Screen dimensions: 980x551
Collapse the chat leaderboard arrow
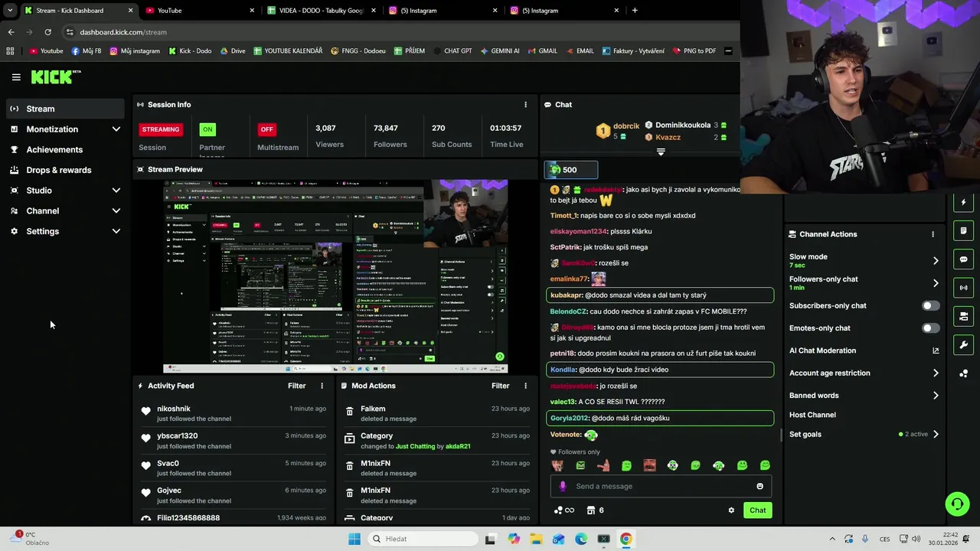pyautogui.click(x=661, y=152)
